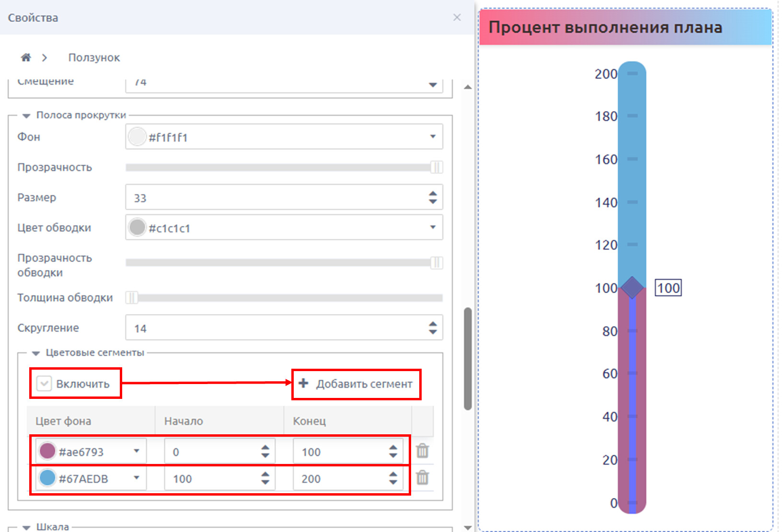Decrease the Начало value in the #67AEDB row

coord(265,482)
